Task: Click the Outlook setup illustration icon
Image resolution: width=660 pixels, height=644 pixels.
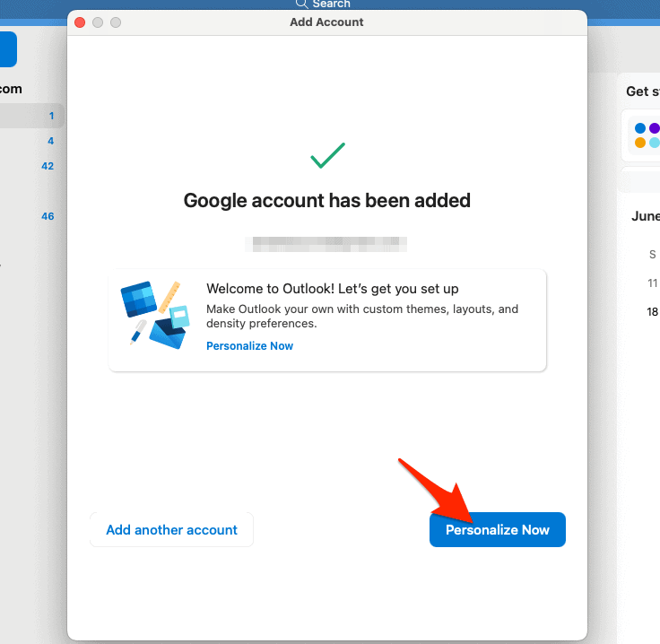Action: pyautogui.click(x=155, y=315)
